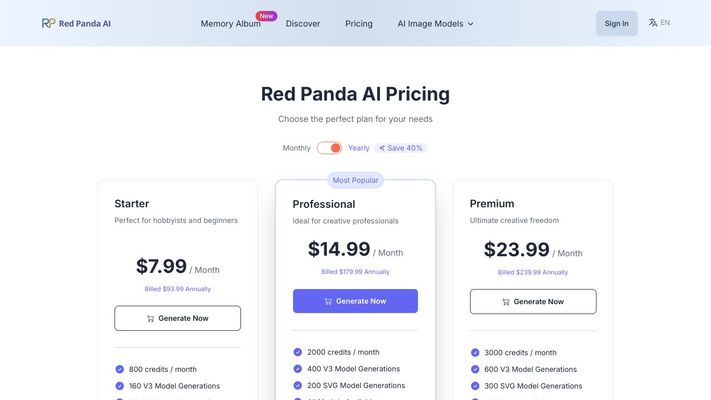The height and width of the screenshot is (400, 711).
Task: Open the Pricing nav link
Action: tap(359, 23)
